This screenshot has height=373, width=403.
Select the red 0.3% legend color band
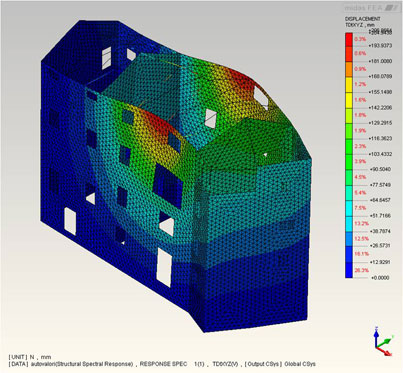[x=349, y=39]
